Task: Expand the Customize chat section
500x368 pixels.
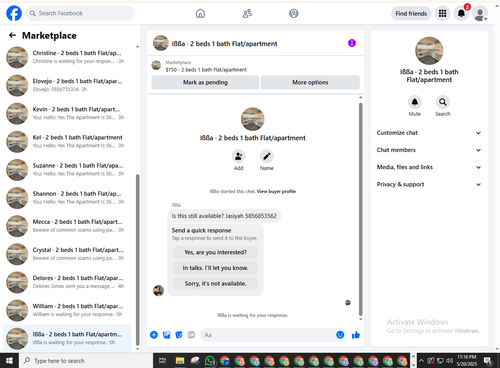Action: (x=429, y=133)
